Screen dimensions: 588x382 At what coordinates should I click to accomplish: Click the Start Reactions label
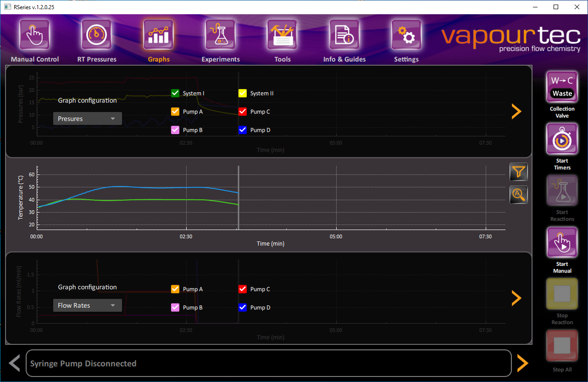click(x=562, y=216)
